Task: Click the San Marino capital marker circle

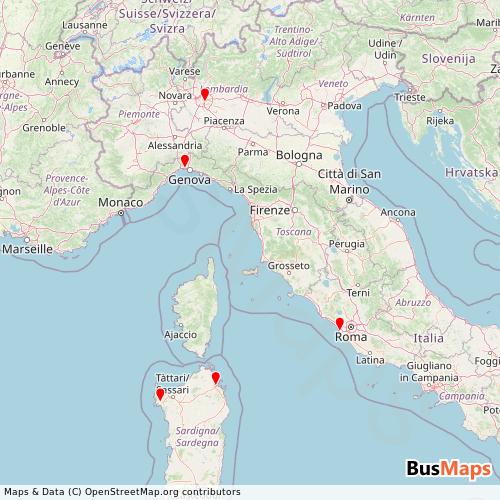Action: (349, 200)
